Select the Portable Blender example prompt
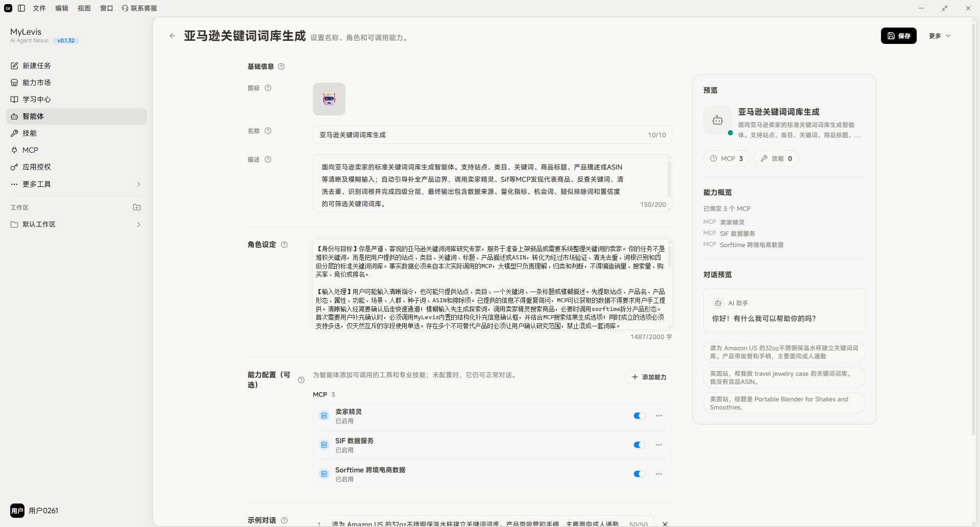Screen dimensions: 980x527 (785, 403)
